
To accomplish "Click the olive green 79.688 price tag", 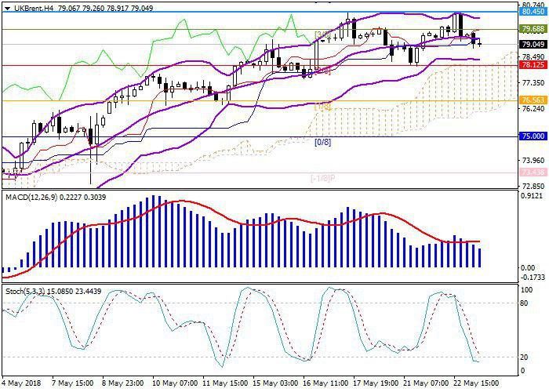I will (533, 29).
